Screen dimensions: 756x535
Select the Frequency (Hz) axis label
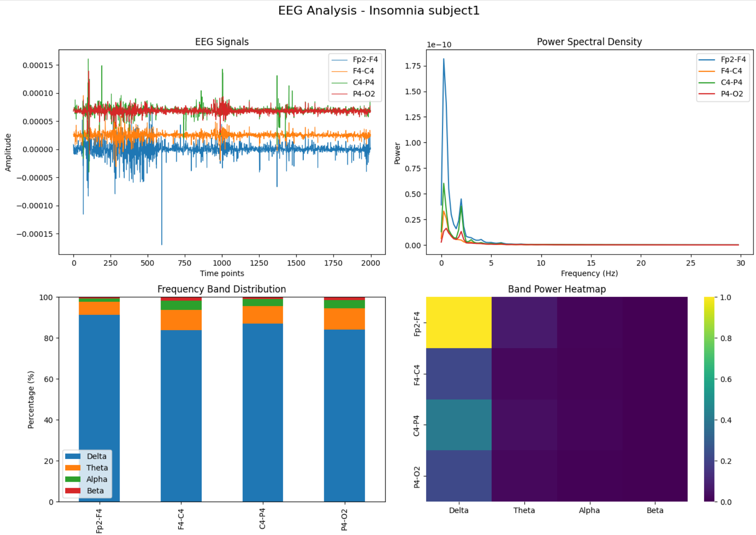click(589, 273)
